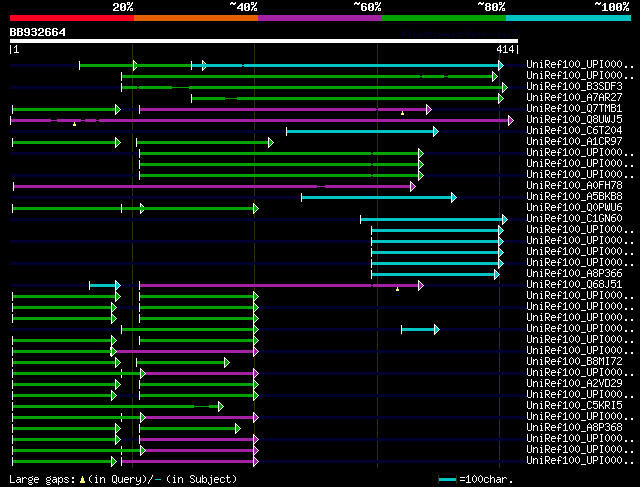The image size is (640, 487).
Task: Click the arrowhead ending the A0FH78 alignment
Action: pos(413,187)
